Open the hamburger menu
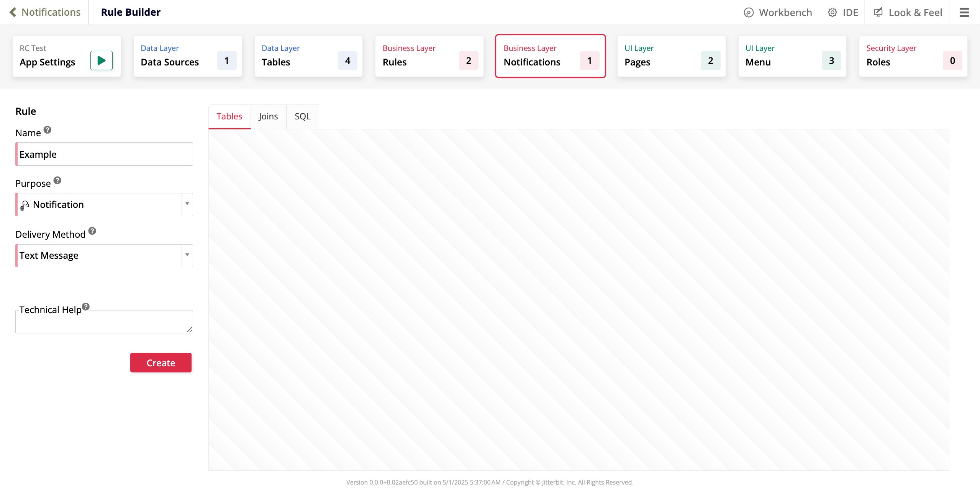Viewport: 980px width, 488px height. point(964,12)
